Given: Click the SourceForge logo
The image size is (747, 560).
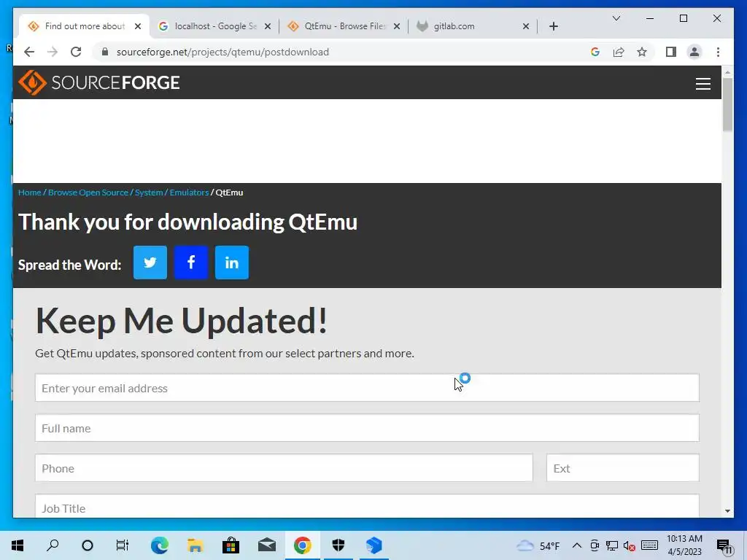Looking at the screenshot, I should [x=99, y=83].
